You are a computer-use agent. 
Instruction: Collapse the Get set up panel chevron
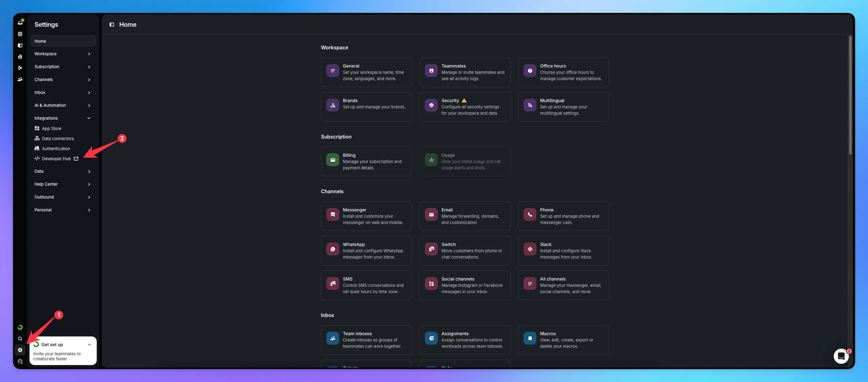(89, 345)
